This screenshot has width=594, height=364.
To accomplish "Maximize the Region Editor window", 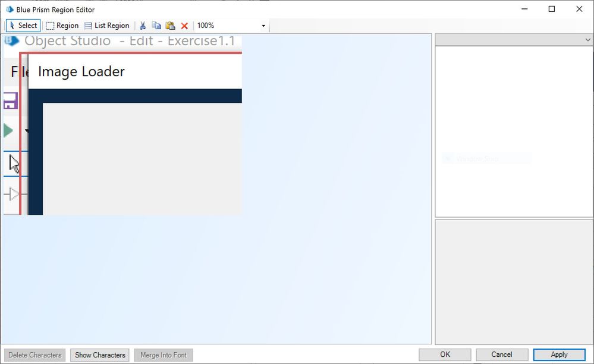I will [x=552, y=9].
